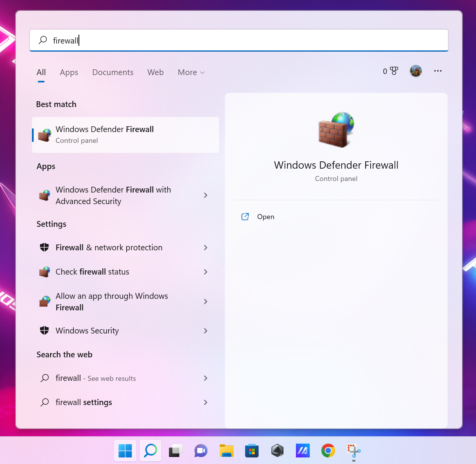Expand the 'firewall - See web results' chevron
Viewport: 476px width, 464px height.
click(x=205, y=378)
